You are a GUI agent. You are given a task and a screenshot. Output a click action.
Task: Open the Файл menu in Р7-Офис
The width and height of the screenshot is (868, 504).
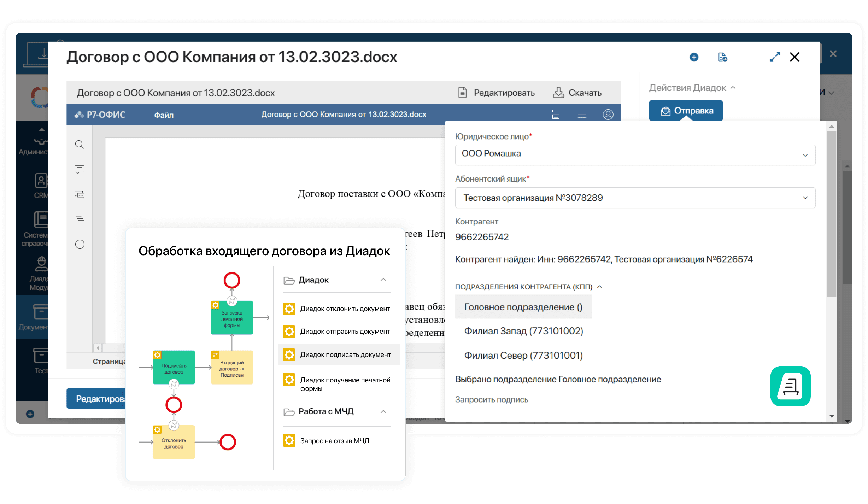(x=164, y=115)
